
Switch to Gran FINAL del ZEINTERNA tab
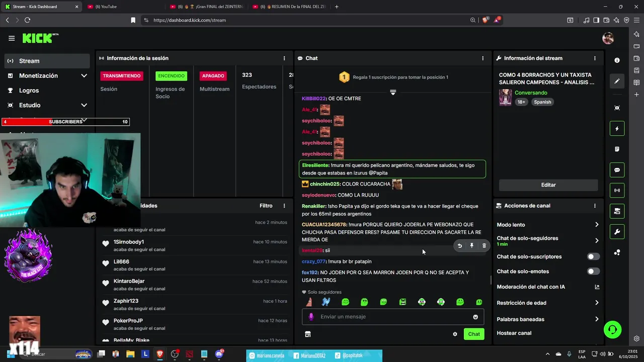tap(206, 7)
